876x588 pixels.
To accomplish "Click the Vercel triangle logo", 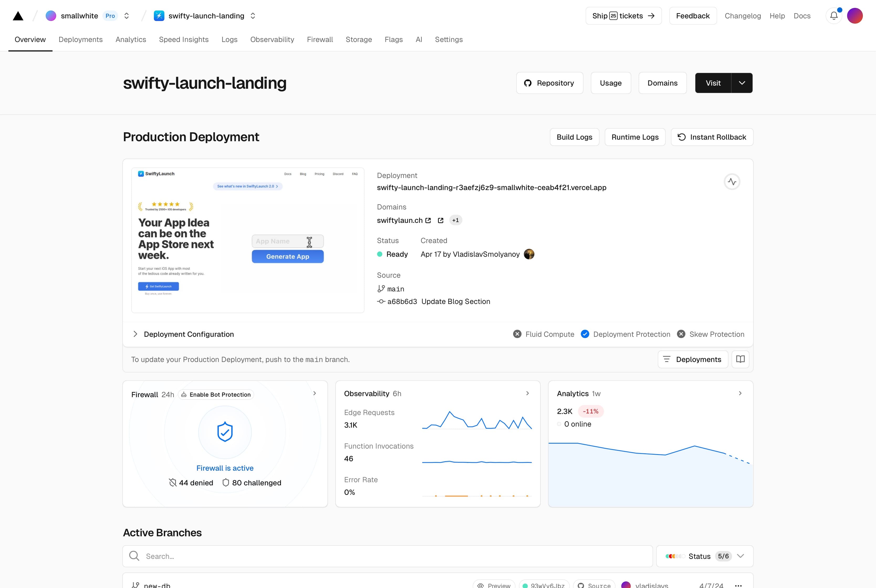I will click(x=18, y=16).
